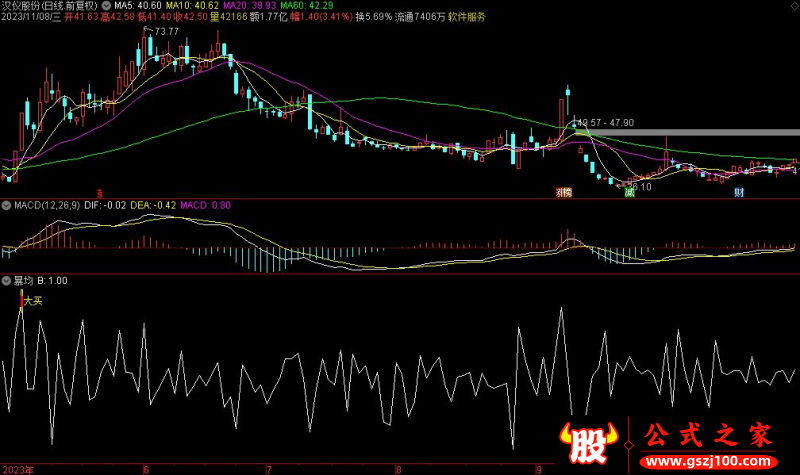Image resolution: width=800 pixels, height=475 pixels.
Task: Click the red $ marker under the chart
Action: [100, 193]
